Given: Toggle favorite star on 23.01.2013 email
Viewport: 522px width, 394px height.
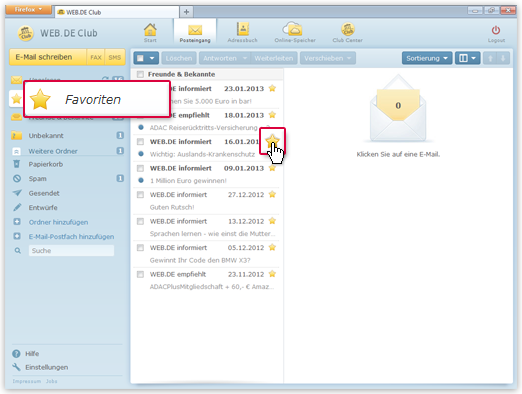Looking at the screenshot, I should 272,88.
